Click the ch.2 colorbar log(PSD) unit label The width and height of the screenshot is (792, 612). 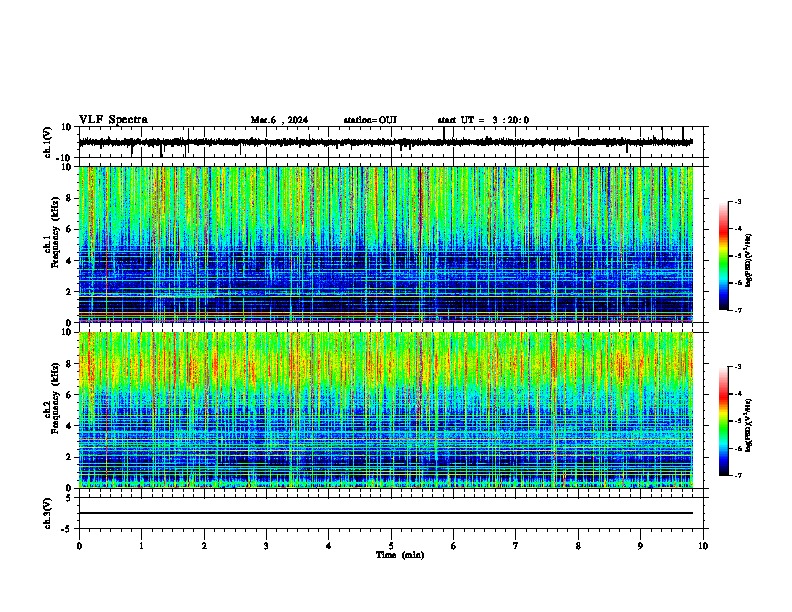coord(749,425)
